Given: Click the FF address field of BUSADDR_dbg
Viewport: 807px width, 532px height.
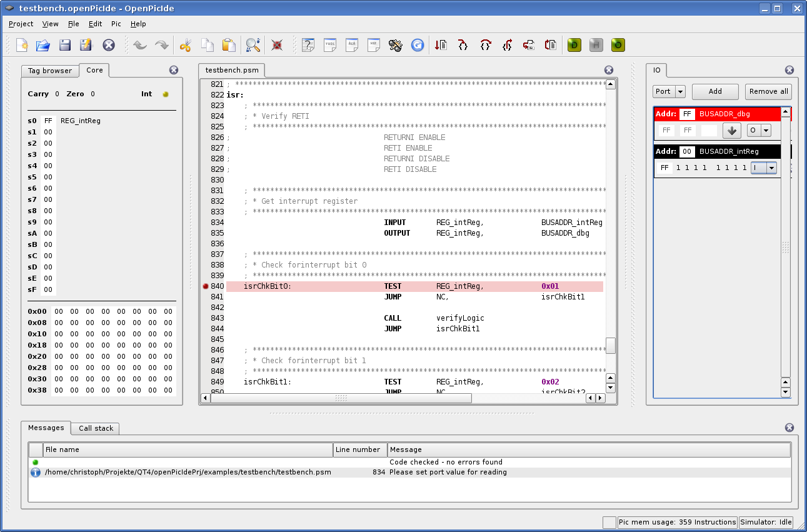Looking at the screenshot, I should pyautogui.click(x=687, y=114).
